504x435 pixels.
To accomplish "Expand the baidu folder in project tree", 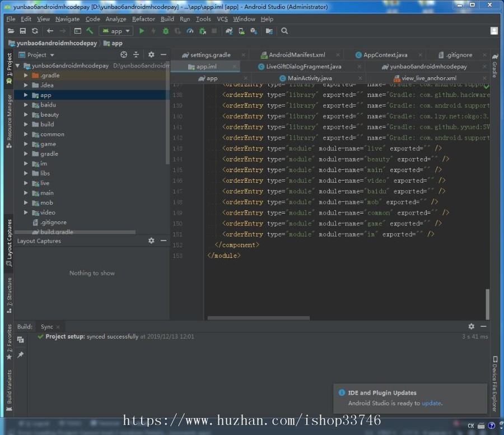I will pyautogui.click(x=26, y=105).
